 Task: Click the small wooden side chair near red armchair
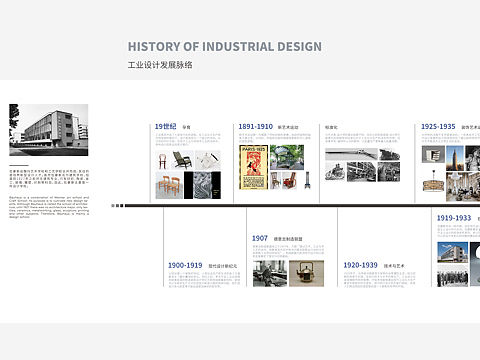[275, 180]
